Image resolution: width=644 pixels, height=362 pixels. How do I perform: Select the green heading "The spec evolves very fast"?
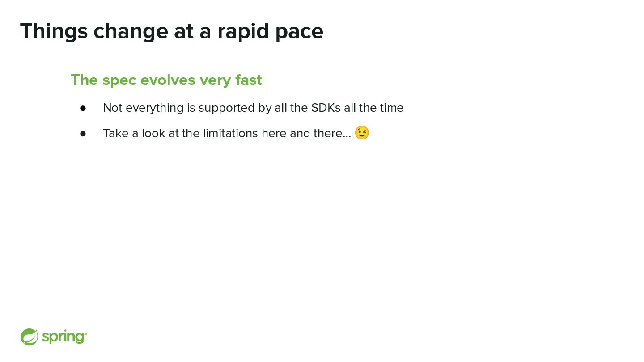(x=166, y=80)
